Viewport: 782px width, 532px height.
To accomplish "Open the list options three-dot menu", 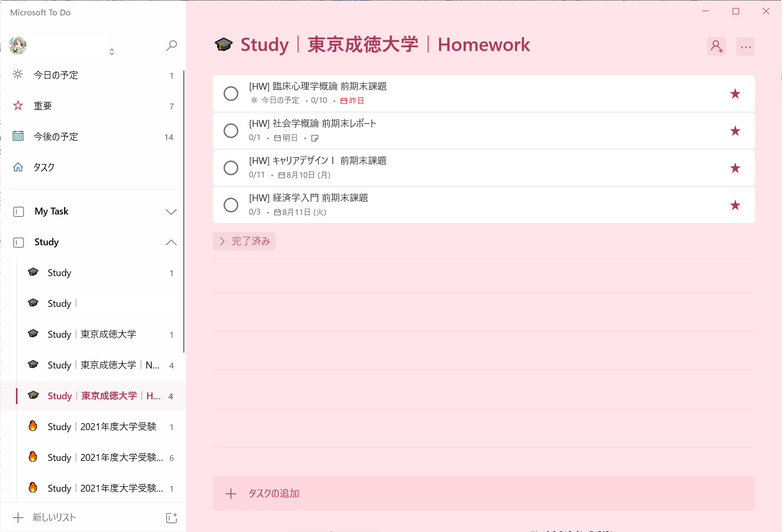I will coord(745,47).
